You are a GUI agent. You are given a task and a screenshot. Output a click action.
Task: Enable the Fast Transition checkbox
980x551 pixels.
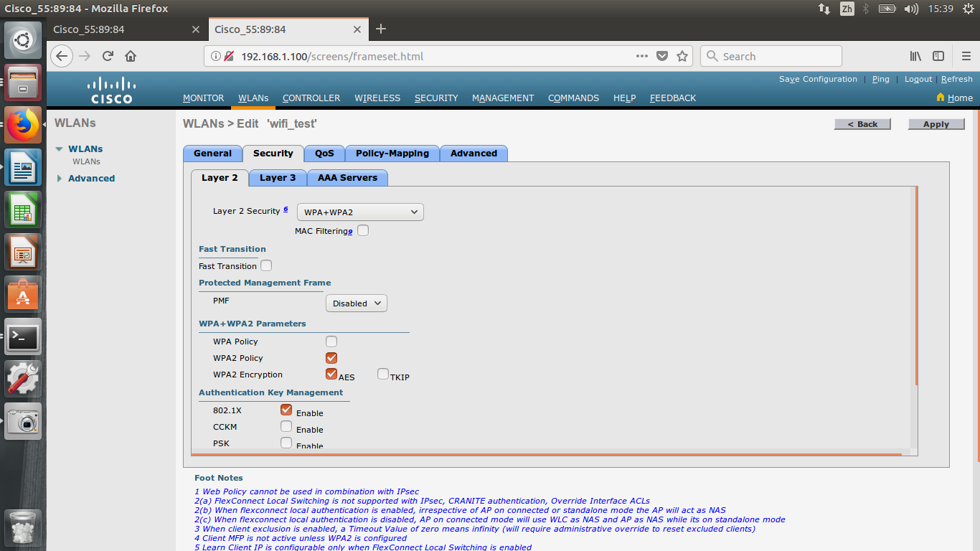point(266,265)
